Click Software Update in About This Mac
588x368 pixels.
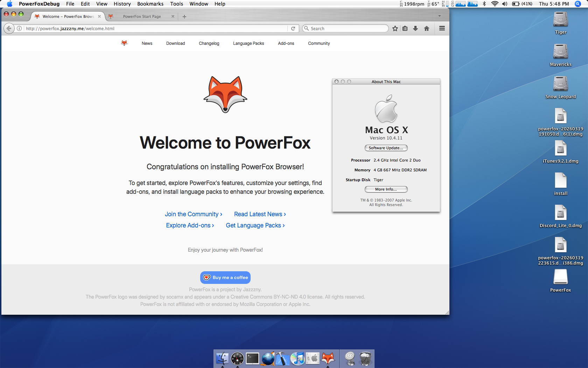click(386, 148)
